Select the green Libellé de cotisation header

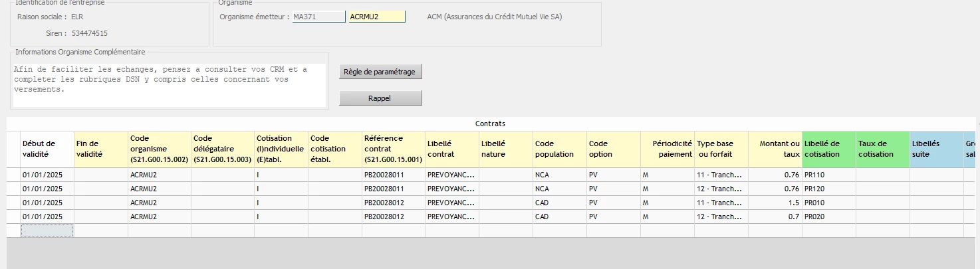(x=828, y=149)
